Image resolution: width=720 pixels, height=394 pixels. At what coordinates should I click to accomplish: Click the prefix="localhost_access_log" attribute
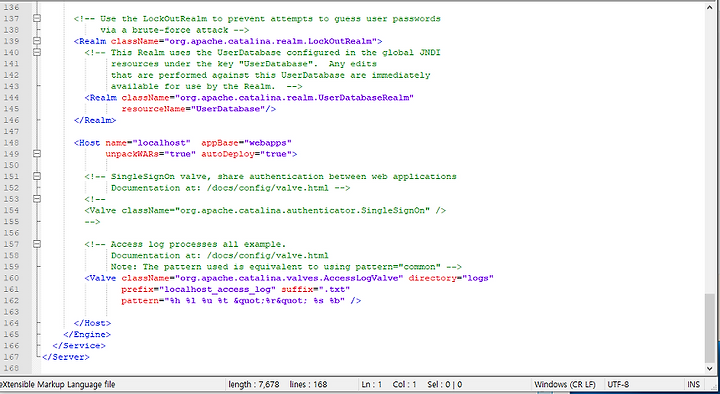coord(198,289)
